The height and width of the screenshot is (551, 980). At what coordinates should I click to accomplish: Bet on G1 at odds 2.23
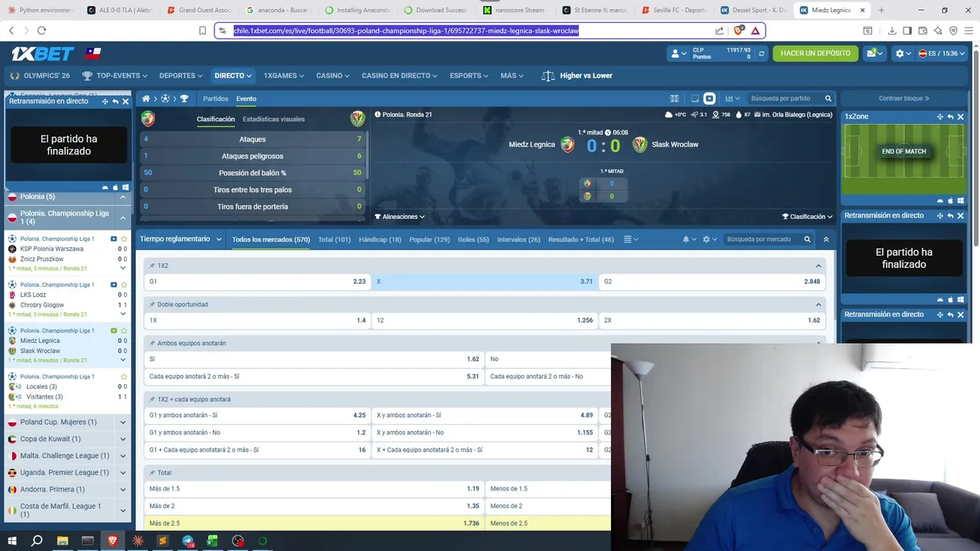click(x=256, y=282)
